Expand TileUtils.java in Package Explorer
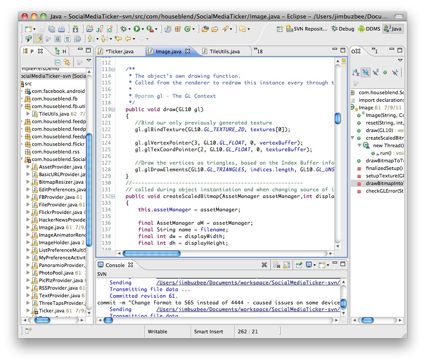 pos(28,114)
